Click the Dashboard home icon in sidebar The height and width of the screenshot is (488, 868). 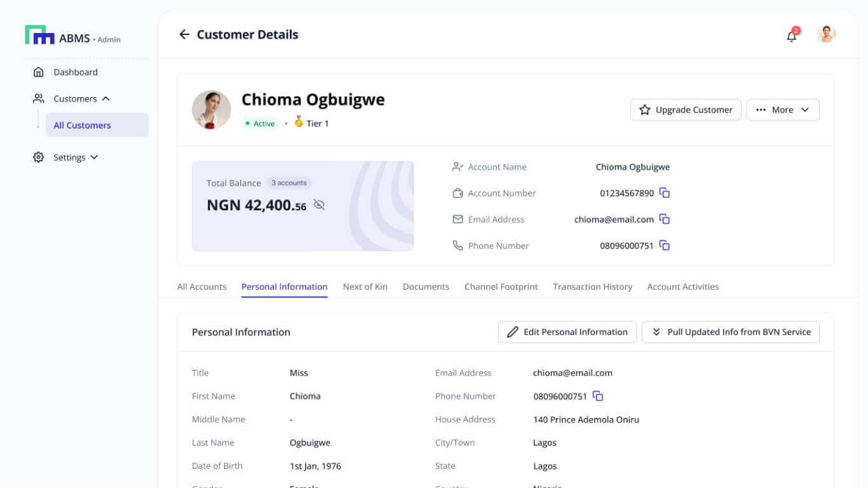39,72
